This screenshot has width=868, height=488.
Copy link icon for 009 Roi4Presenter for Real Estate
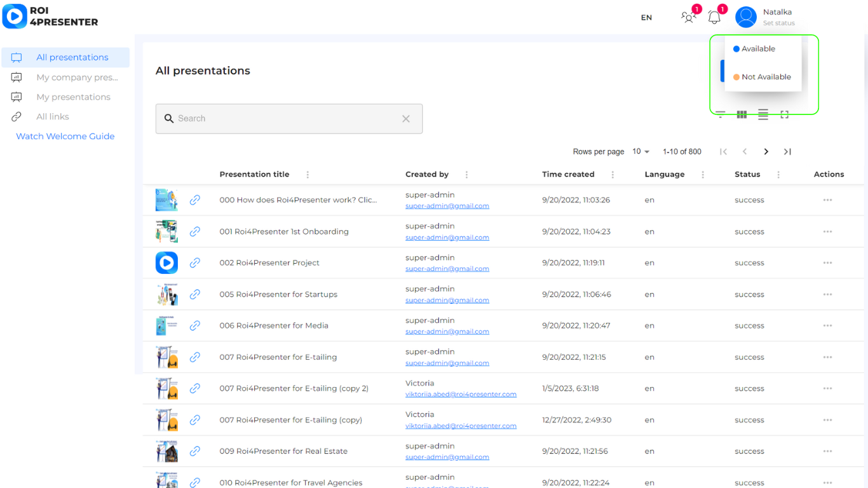195,451
